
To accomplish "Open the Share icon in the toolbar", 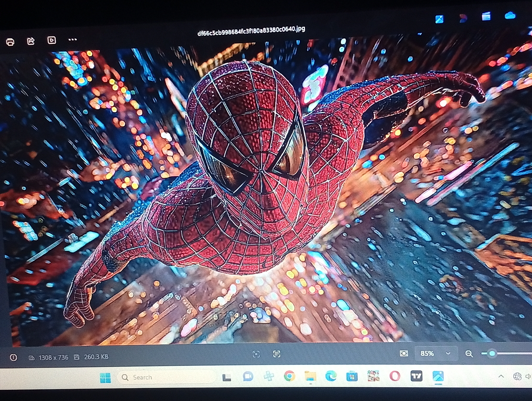I will click(x=31, y=41).
